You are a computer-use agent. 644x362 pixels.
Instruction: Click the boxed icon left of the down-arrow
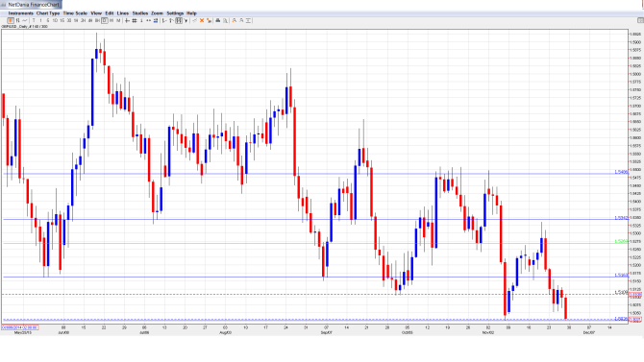[179, 20]
